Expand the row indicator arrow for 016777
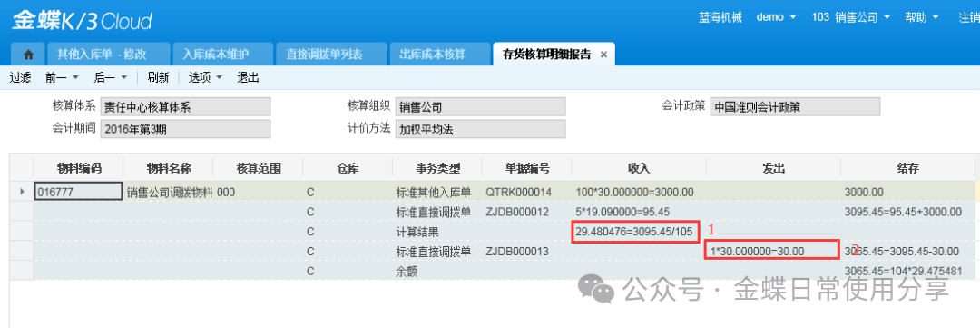 [23, 192]
